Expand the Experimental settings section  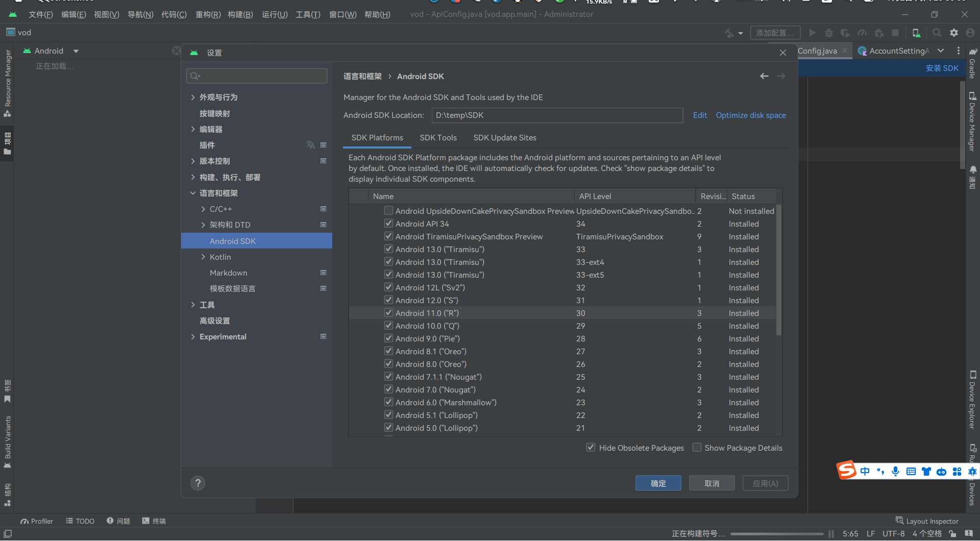(x=193, y=337)
